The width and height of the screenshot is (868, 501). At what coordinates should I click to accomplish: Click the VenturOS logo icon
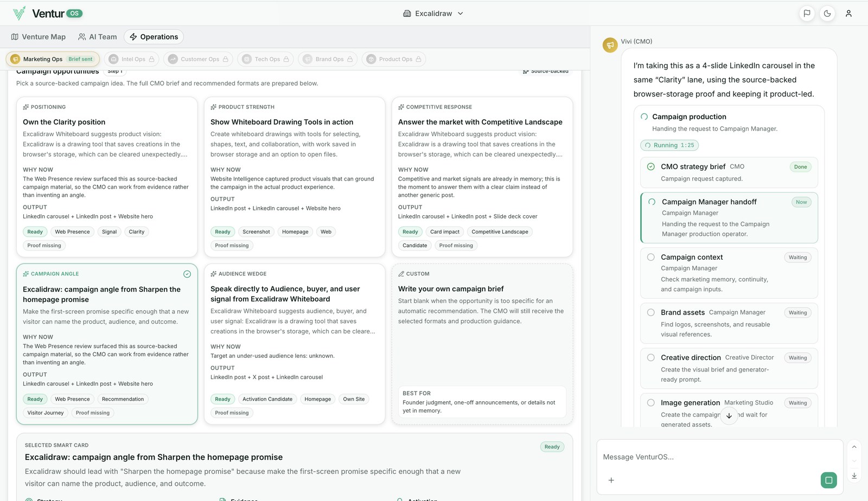pyautogui.click(x=19, y=14)
